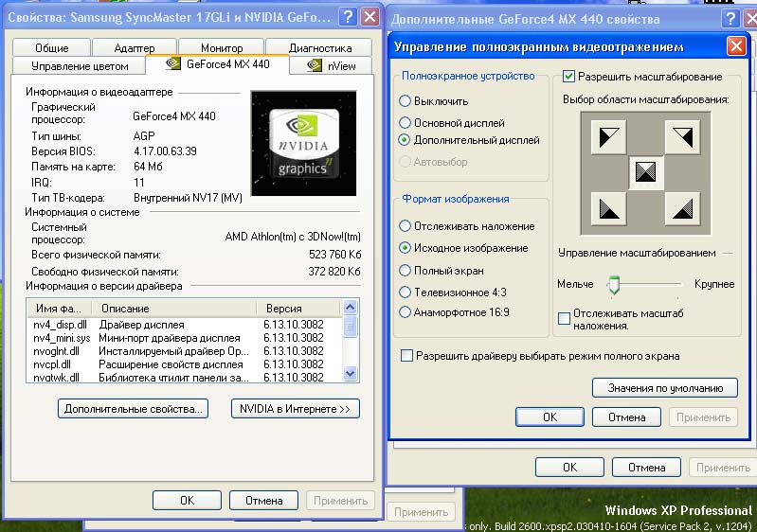
Task: Select Отслеживать наложение image format
Action: tap(467, 226)
